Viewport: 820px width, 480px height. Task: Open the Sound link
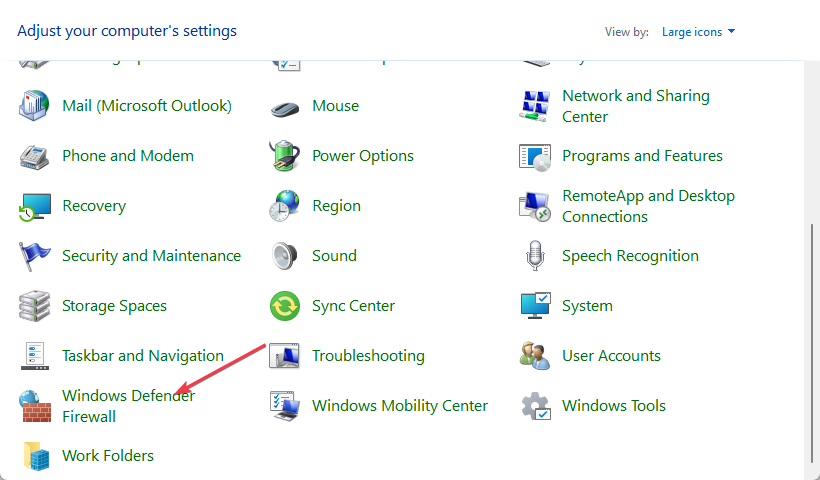point(334,256)
